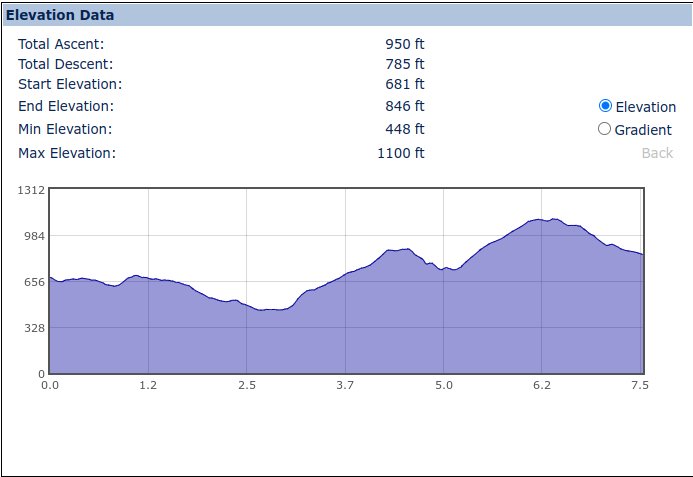Click the highest peak on the elevation chart
This screenshot has height=477, width=693.
tap(541, 219)
